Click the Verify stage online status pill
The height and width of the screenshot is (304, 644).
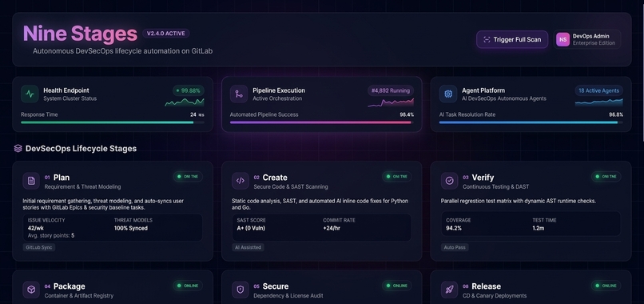click(x=606, y=177)
